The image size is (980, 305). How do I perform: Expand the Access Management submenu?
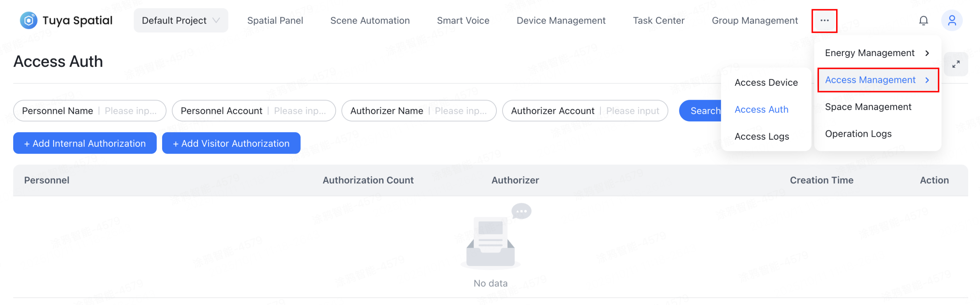pyautogui.click(x=870, y=80)
